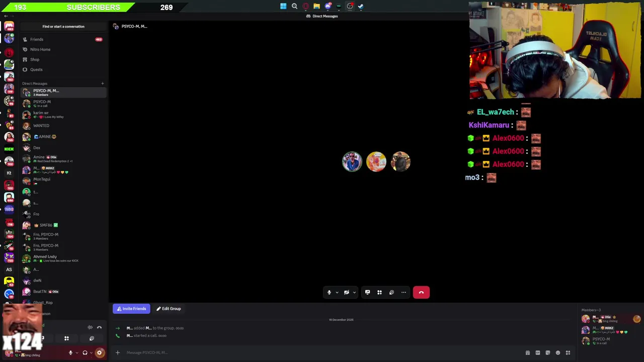Image resolution: width=644 pixels, height=362 pixels.
Task: Click the first participant avatar in call
Action: [352, 162]
